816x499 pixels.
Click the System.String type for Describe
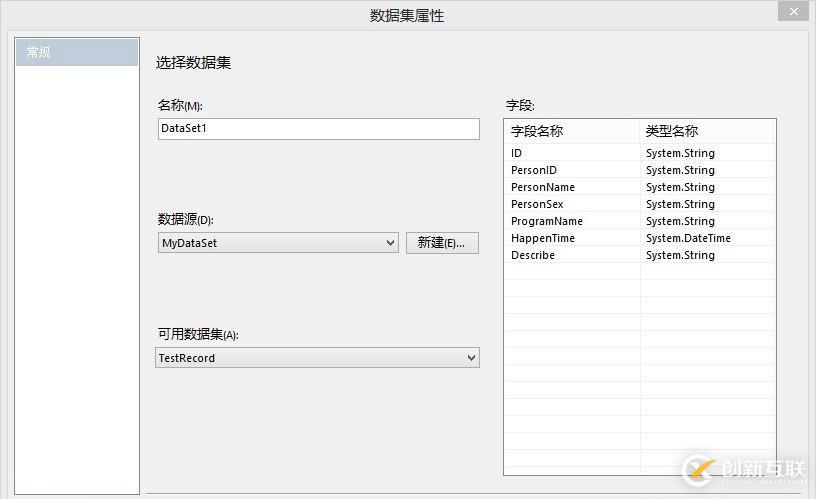[680, 255]
